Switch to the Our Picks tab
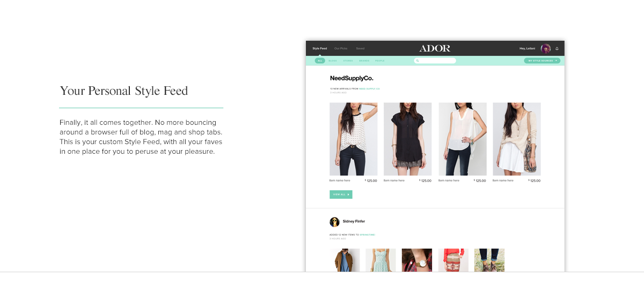 click(341, 48)
